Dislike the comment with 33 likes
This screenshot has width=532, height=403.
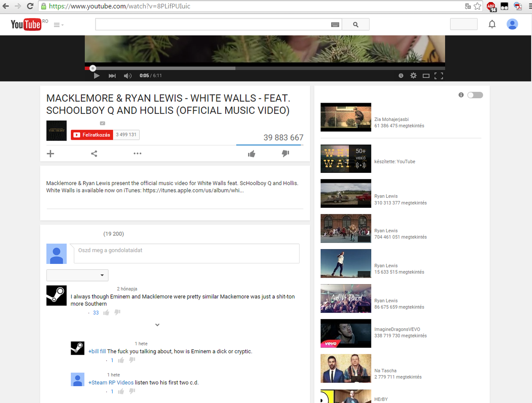click(118, 312)
